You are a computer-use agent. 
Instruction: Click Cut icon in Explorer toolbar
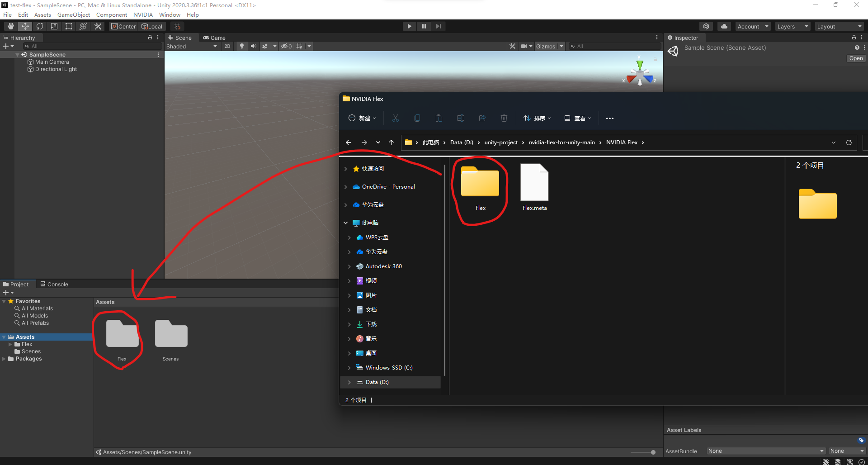coord(396,118)
